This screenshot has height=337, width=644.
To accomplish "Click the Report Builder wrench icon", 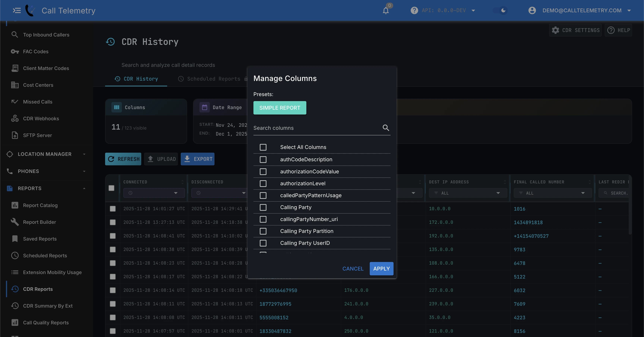I will [x=15, y=222].
